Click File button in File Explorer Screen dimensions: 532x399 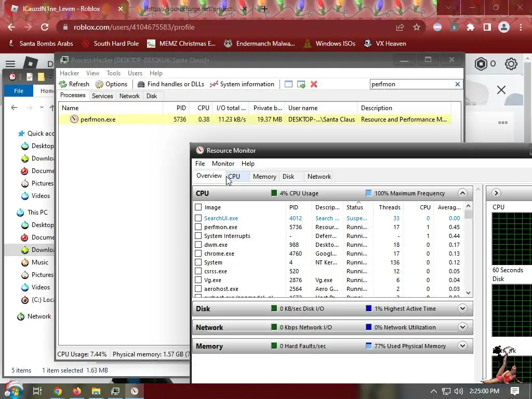click(19, 90)
